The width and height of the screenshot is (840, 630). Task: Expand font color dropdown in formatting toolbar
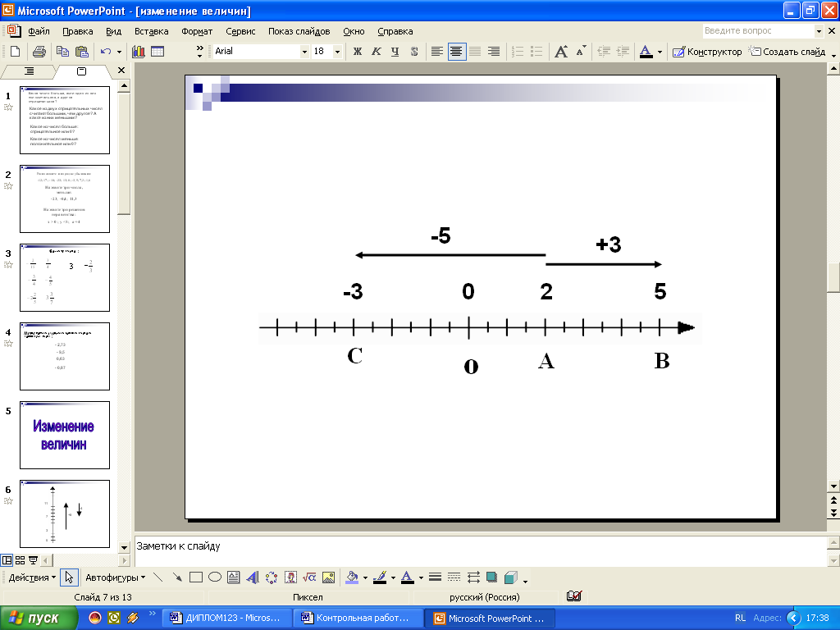coord(660,52)
